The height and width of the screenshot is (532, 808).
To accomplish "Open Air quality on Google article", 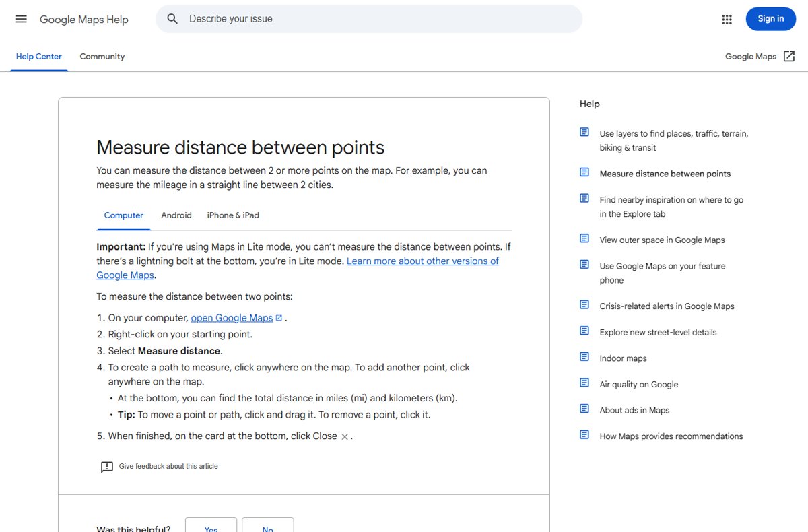I will 639,385.
